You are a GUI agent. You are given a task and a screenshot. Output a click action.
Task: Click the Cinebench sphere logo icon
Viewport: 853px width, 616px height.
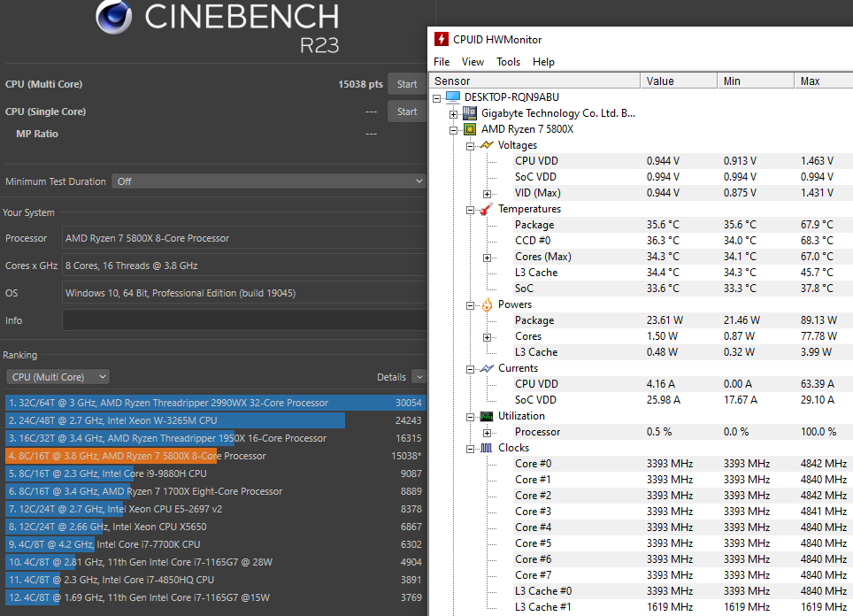pyautogui.click(x=113, y=15)
